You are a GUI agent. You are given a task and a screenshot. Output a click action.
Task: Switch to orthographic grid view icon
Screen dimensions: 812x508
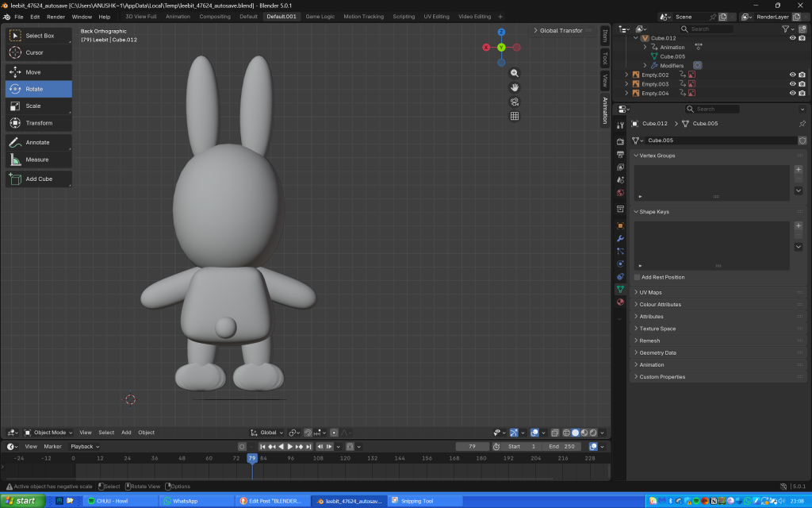pyautogui.click(x=515, y=116)
